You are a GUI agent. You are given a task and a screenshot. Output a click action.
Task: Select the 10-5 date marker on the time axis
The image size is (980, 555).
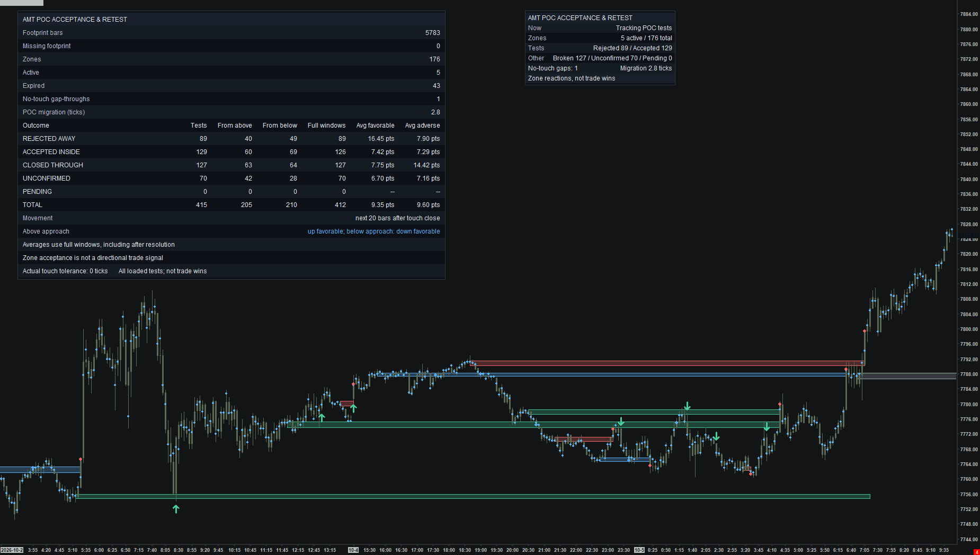point(639,550)
